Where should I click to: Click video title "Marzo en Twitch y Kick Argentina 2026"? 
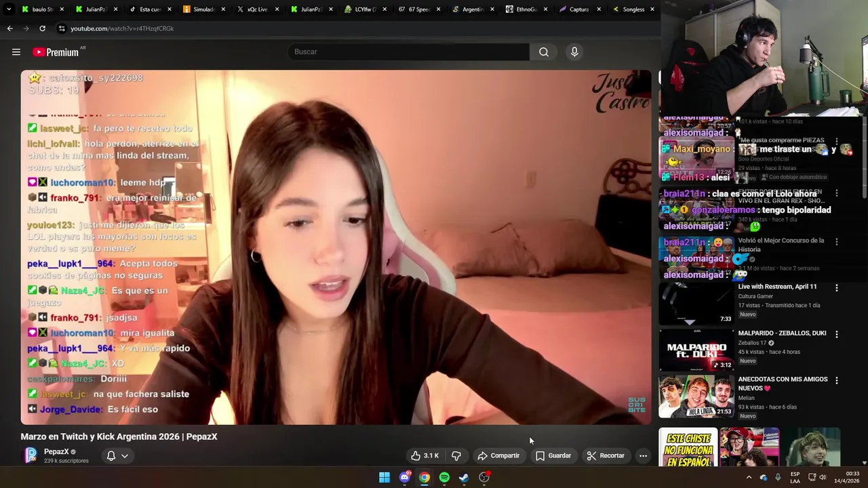pyautogui.click(x=119, y=436)
